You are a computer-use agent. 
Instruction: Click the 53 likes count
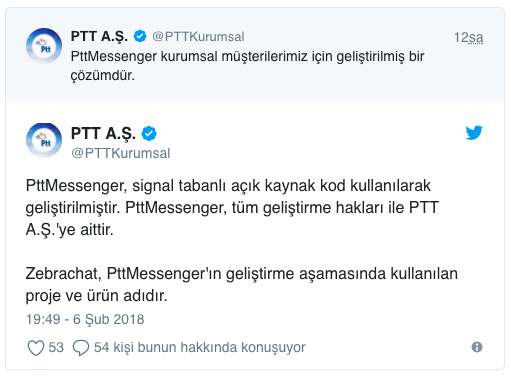[x=56, y=347]
